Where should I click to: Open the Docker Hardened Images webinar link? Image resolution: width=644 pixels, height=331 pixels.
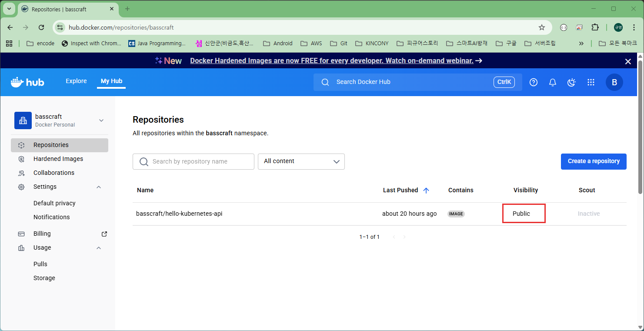point(332,61)
